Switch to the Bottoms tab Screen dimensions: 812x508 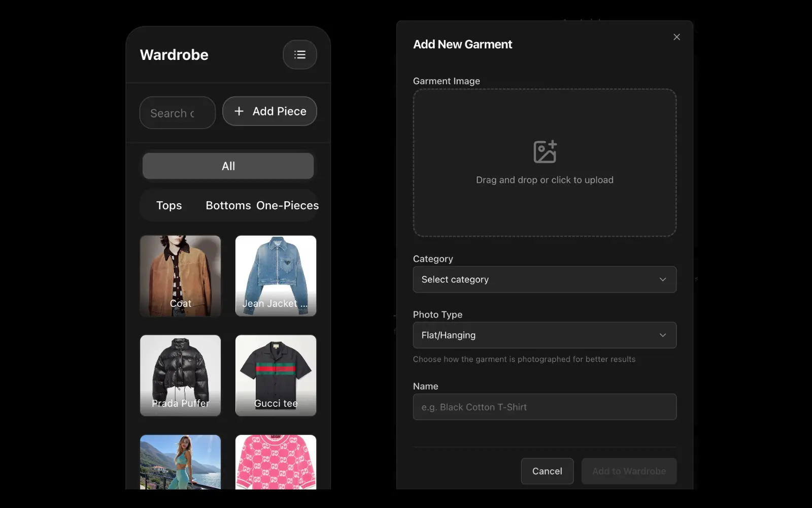[228, 205]
